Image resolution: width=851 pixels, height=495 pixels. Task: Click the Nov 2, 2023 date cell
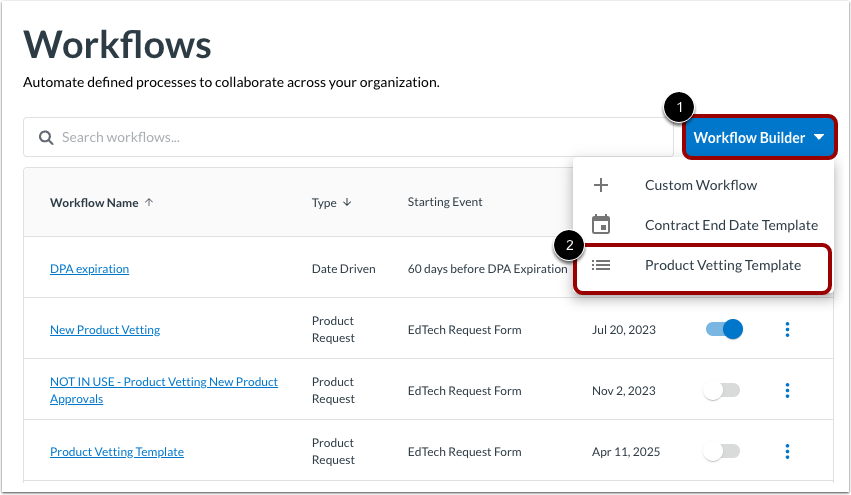pyautogui.click(x=624, y=390)
